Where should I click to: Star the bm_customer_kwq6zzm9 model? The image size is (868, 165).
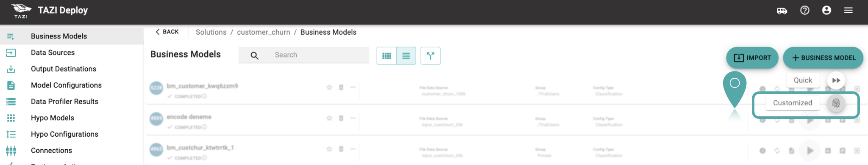pyautogui.click(x=329, y=87)
